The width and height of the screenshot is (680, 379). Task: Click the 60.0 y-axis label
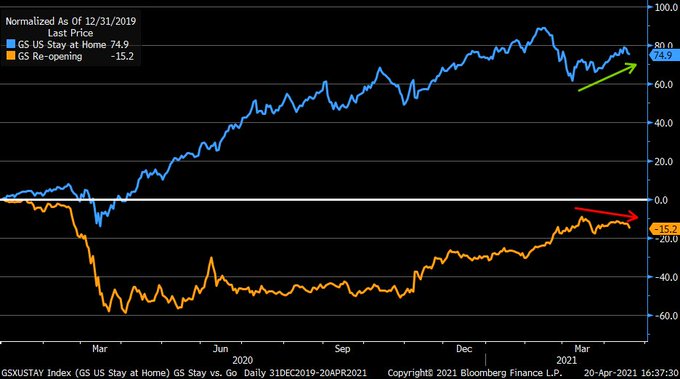664,85
